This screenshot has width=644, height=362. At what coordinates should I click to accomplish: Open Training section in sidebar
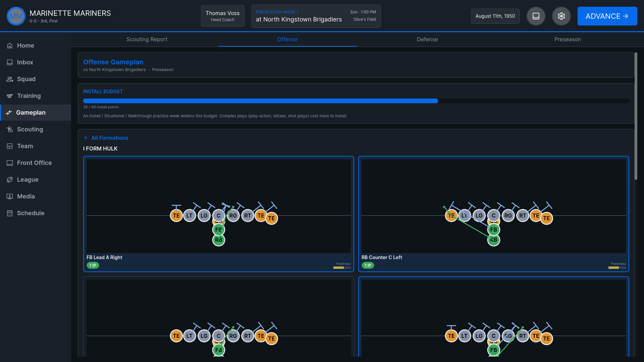[x=36, y=96]
